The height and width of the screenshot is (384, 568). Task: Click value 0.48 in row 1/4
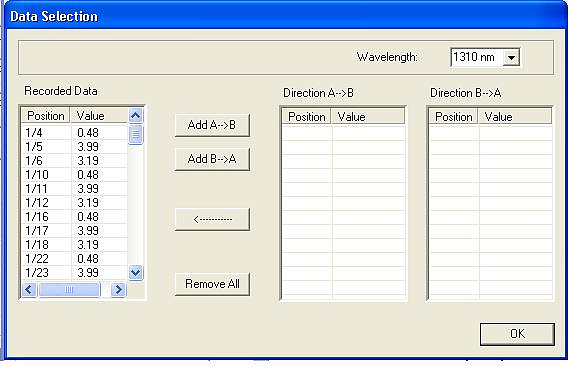tap(88, 133)
